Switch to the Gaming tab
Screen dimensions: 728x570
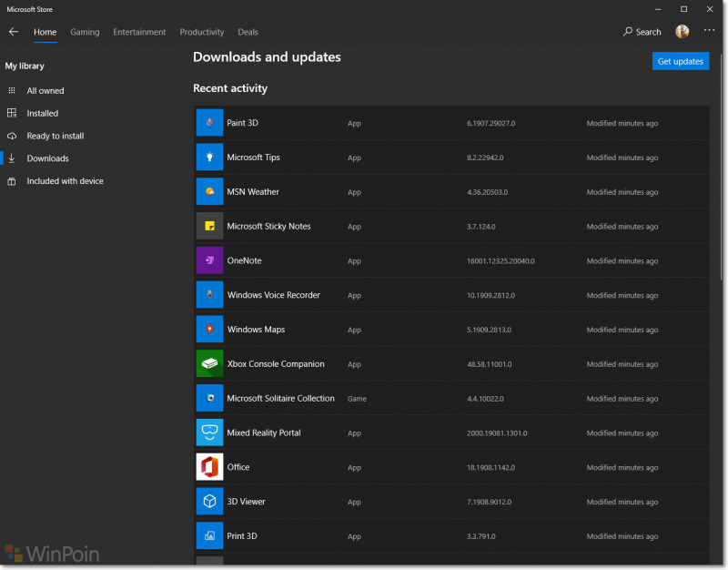coord(85,32)
